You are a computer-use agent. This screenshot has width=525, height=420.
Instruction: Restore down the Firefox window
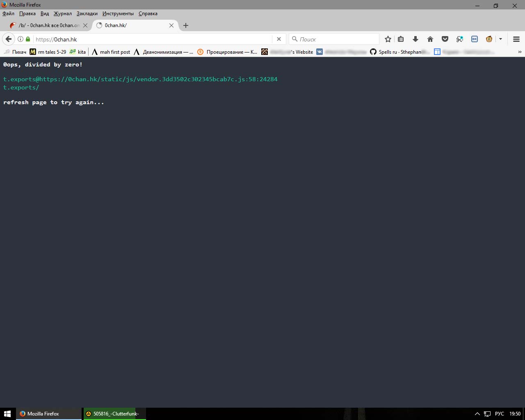[x=496, y=5]
